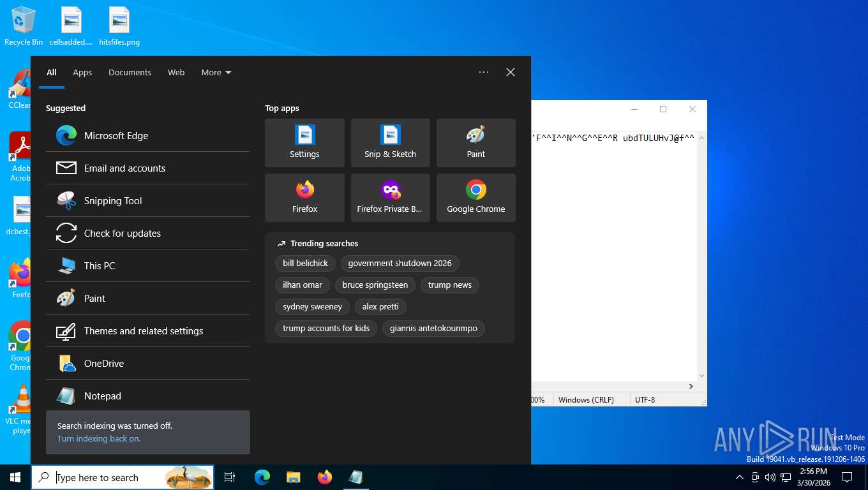This screenshot has height=490, width=868.
Task: Click UTF-8 in Notepad status bar
Action: coord(645,399)
